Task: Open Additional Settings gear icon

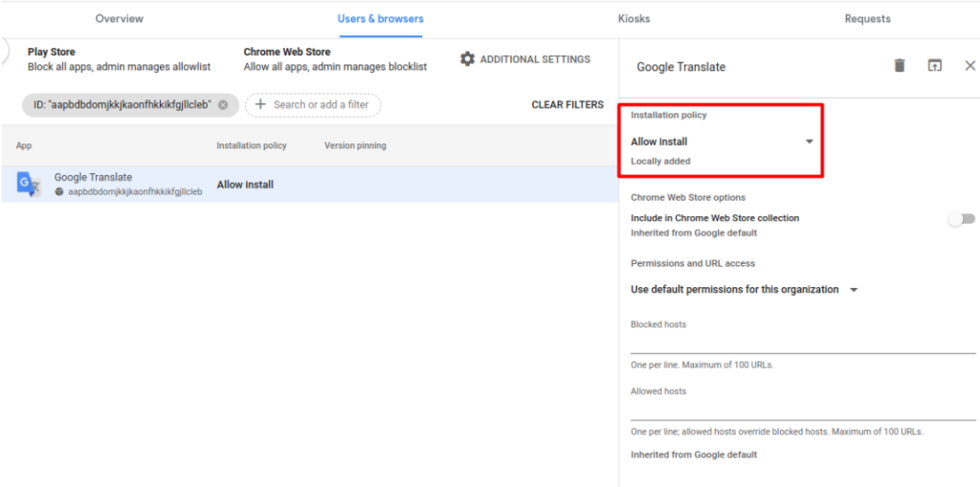Action: point(467,59)
